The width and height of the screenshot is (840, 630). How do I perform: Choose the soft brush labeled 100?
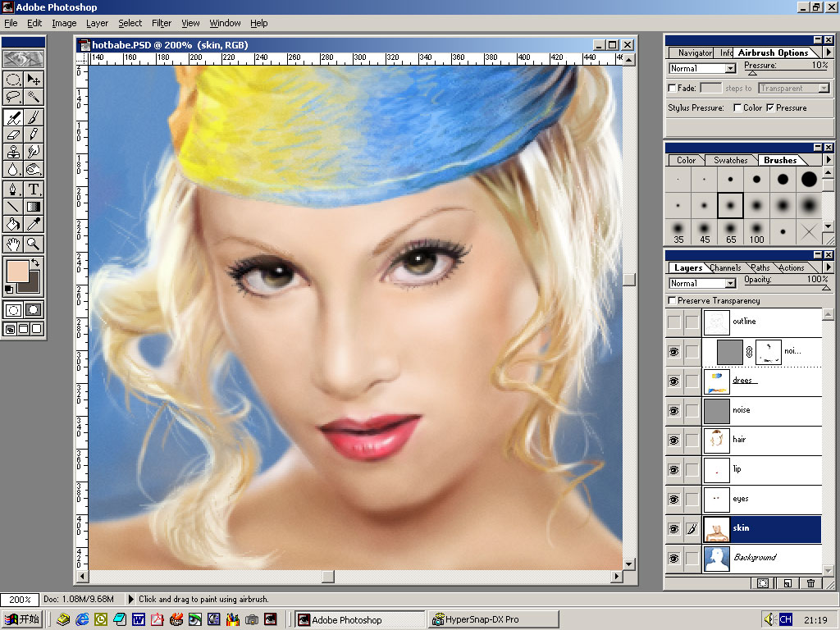click(756, 231)
